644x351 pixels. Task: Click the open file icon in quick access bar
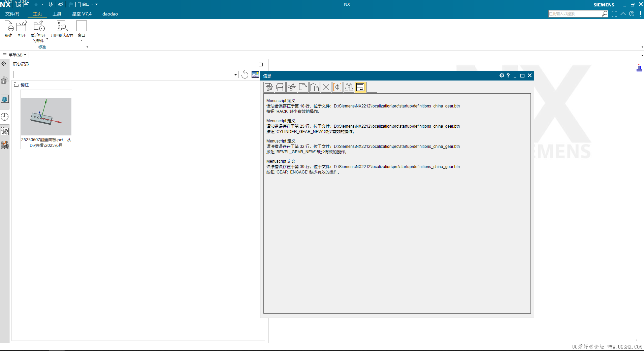(x=26, y=4)
